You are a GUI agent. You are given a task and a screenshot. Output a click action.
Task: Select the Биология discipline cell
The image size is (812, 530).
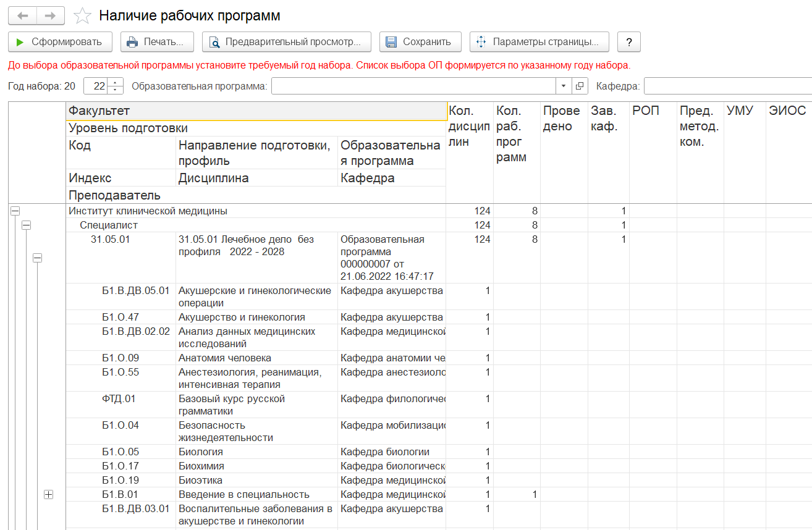[256, 452]
